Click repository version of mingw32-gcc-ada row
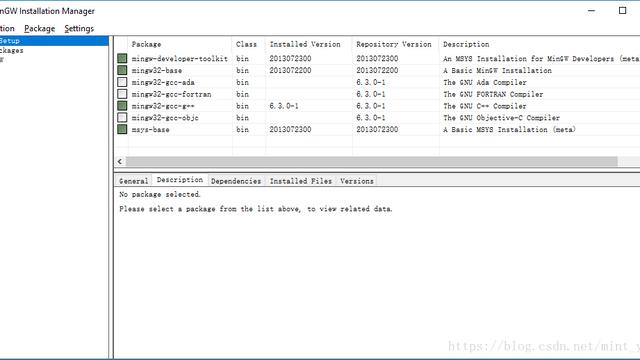This screenshot has height=360, width=640. pos(371,82)
